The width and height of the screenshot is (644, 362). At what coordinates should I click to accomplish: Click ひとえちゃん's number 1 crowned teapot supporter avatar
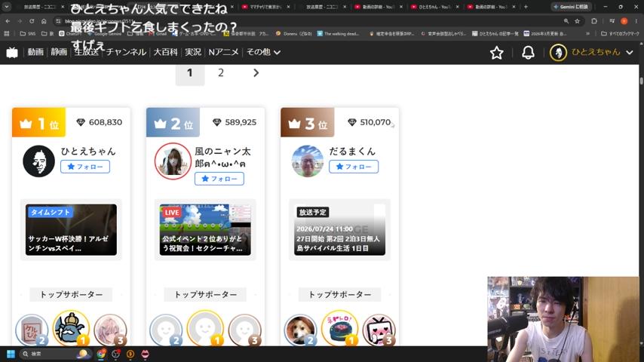click(x=71, y=328)
